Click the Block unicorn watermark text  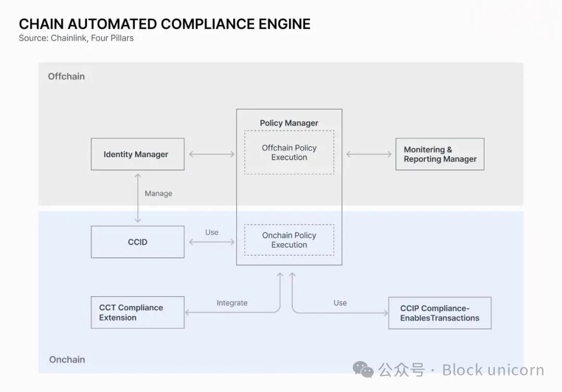(x=493, y=370)
